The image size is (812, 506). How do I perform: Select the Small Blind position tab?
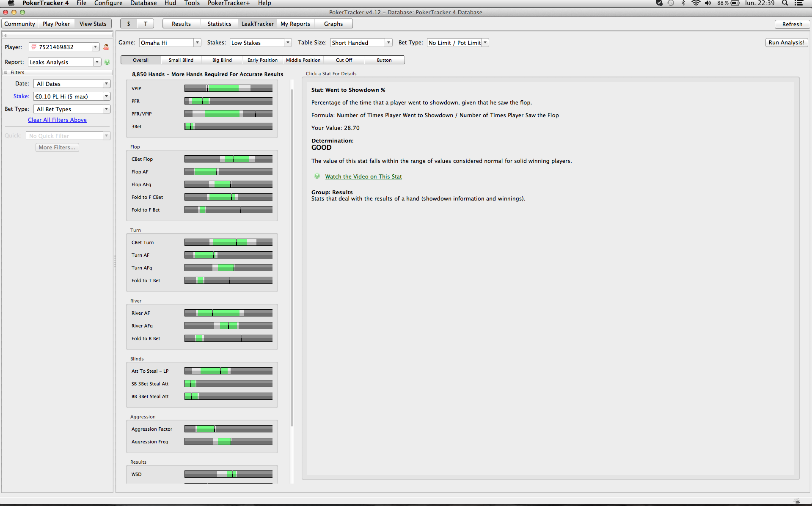[181, 60]
